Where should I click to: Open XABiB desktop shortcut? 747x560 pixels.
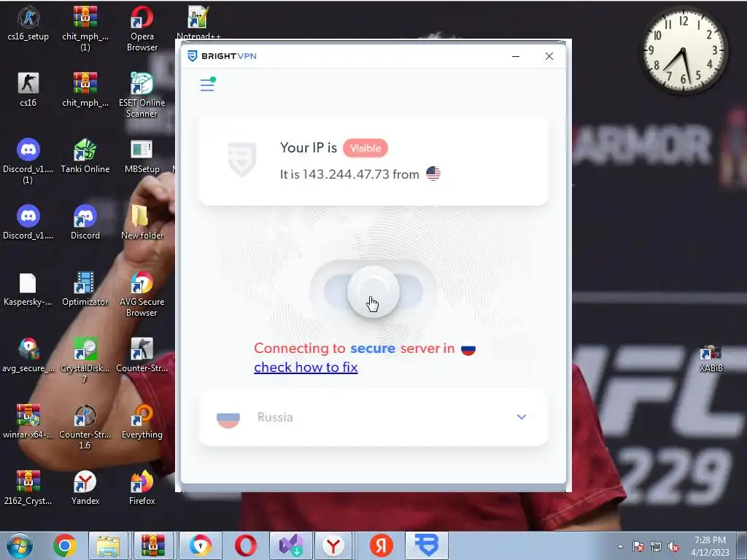click(711, 359)
